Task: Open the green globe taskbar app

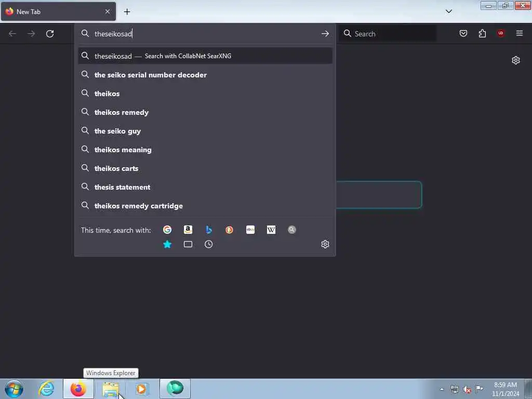Action: pyautogui.click(x=175, y=389)
